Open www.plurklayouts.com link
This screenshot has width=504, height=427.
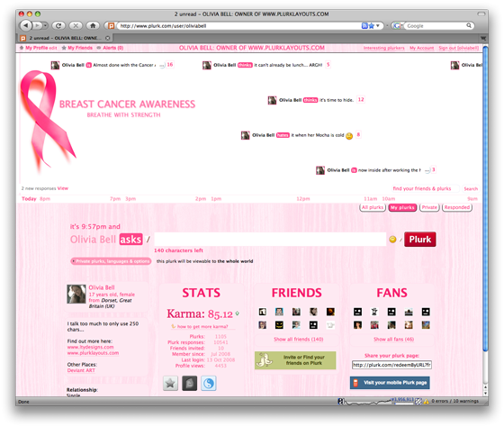point(93,353)
